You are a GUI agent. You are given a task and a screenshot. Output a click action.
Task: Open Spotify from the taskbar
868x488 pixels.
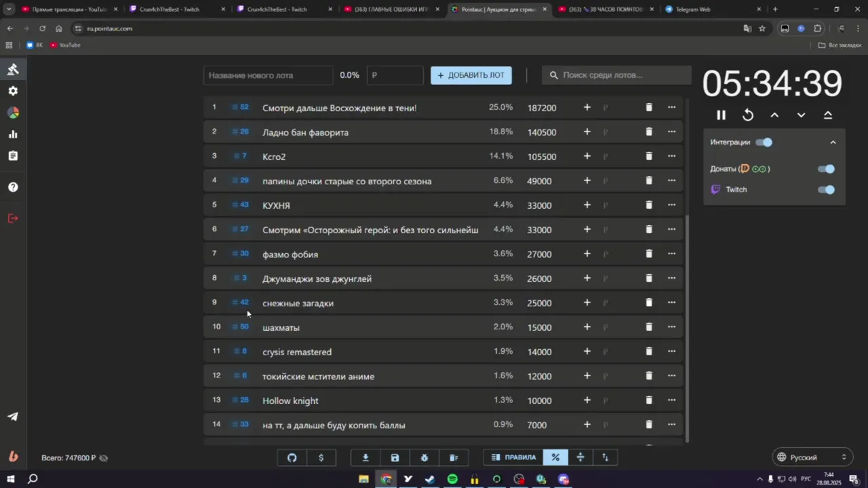pyautogui.click(x=452, y=479)
